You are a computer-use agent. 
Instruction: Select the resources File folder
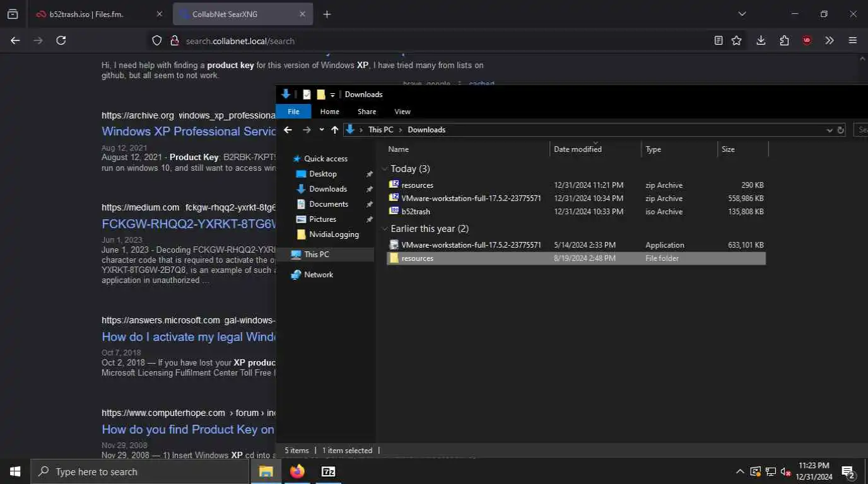pos(576,258)
